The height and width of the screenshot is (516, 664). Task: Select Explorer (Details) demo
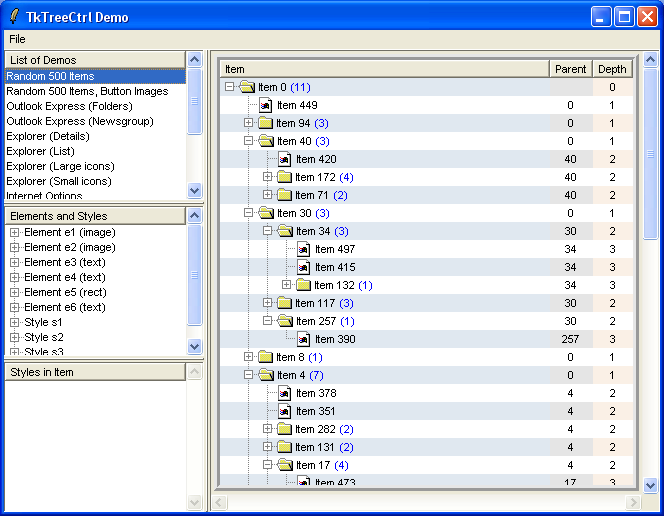(x=95, y=136)
